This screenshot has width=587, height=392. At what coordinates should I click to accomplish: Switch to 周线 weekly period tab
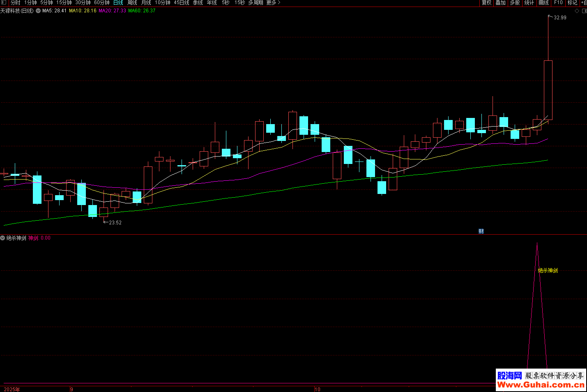point(132,3)
